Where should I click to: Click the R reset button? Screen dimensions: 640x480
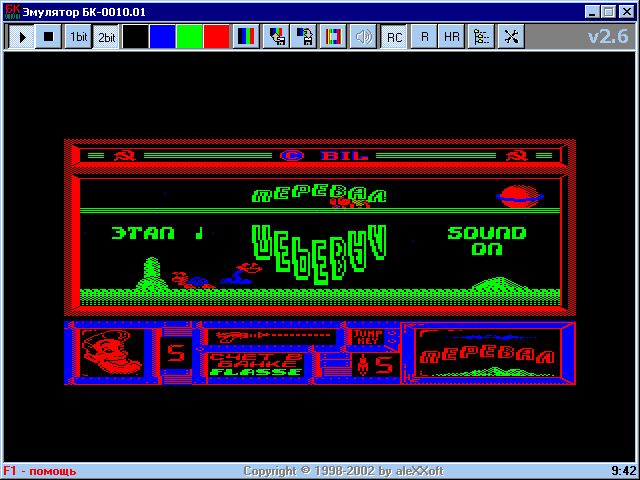click(424, 37)
